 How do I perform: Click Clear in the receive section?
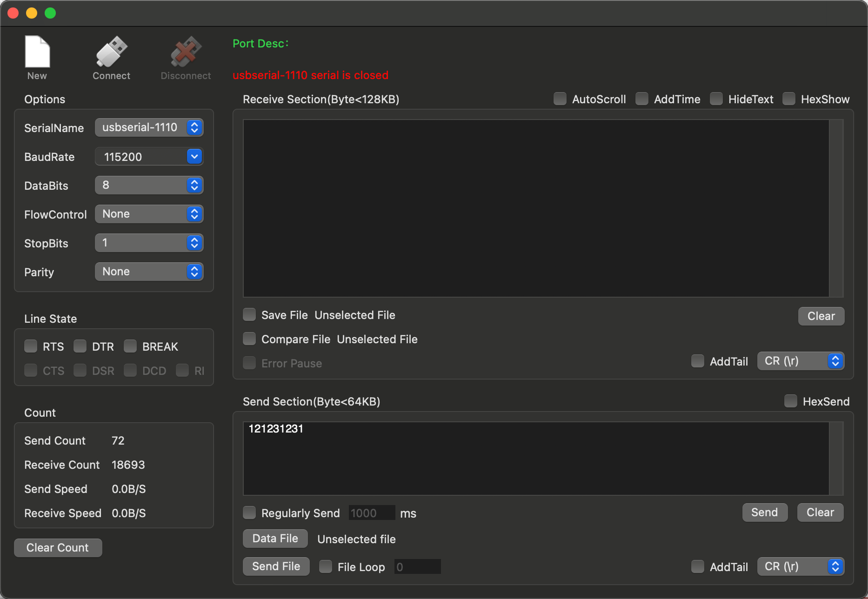tap(821, 316)
